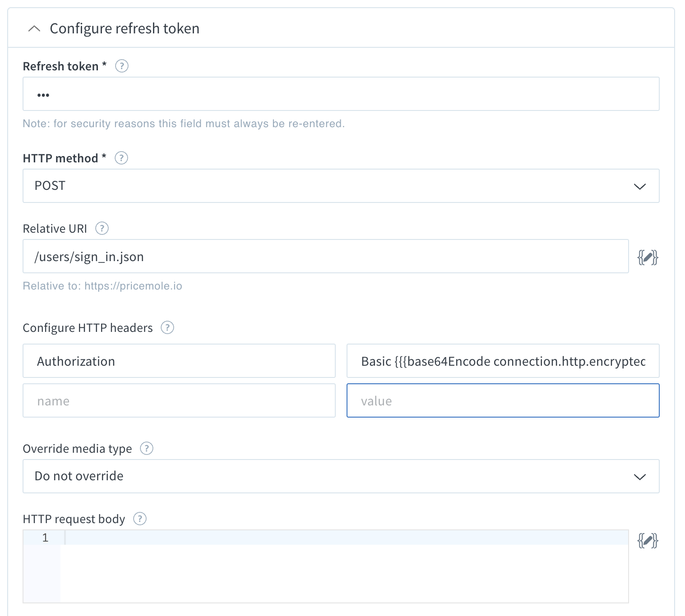Viewport: 685px width, 616px height.
Task: Expand the Override media type dropdown
Action: click(x=341, y=476)
